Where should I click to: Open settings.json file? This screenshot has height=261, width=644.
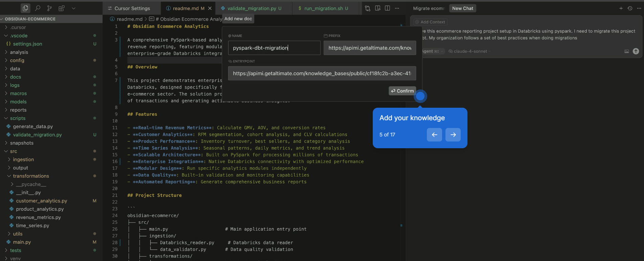(51, 44)
